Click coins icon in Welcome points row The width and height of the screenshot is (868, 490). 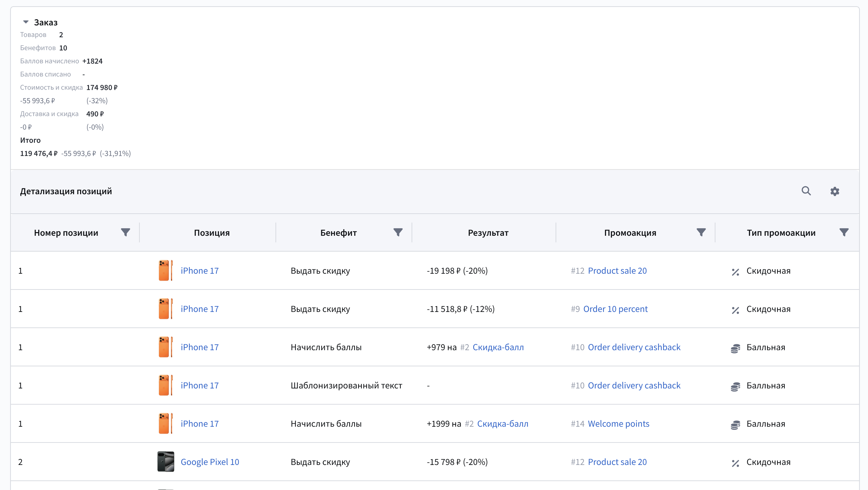point(735,425)
